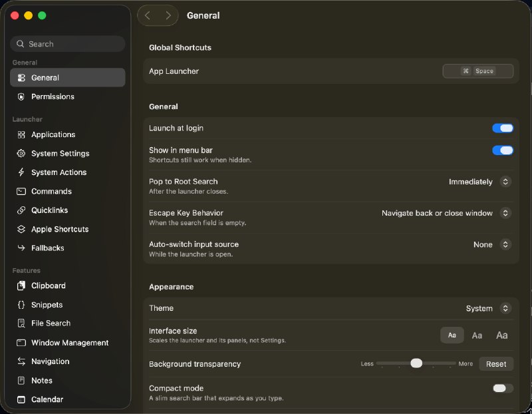This screenshot has width=532, height=414.
Task: Open the Applications settings page
Action: click(68, 135)
